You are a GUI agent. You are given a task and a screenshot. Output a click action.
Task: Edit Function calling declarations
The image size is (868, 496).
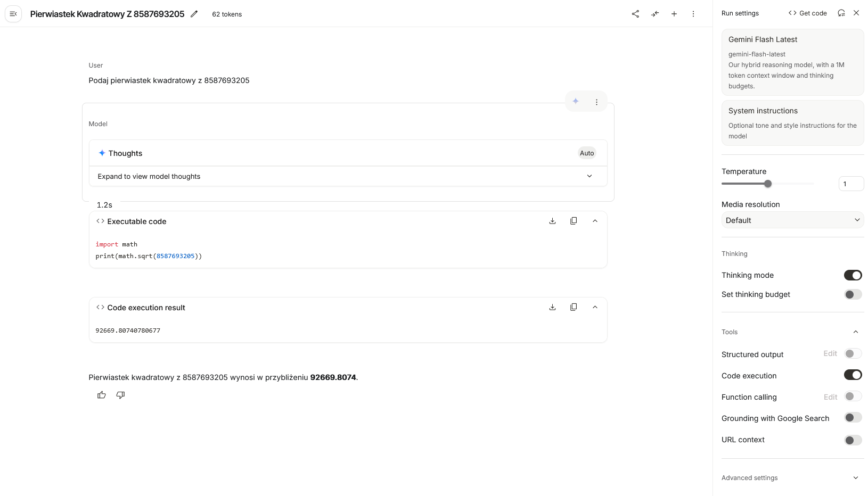(830, 397)
